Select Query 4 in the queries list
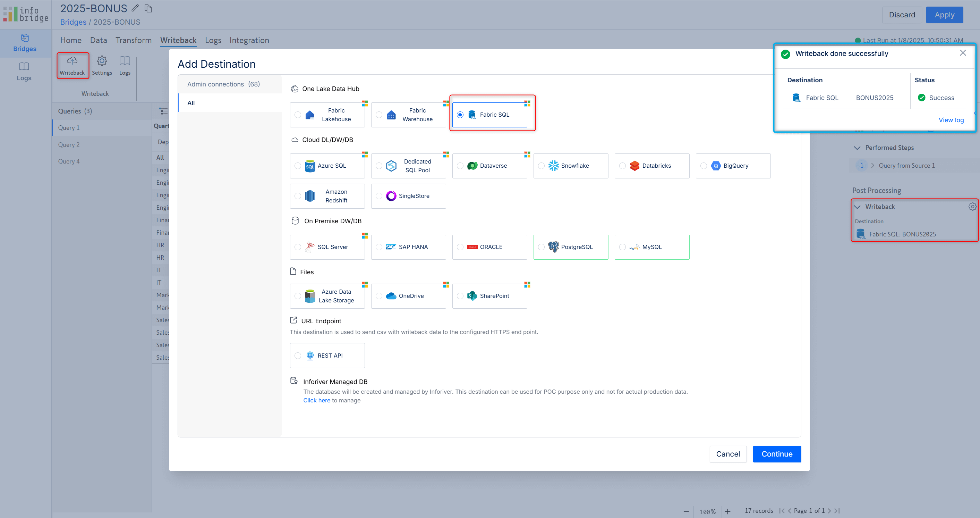This screenshot has height=518, width=980. pos(102,161)
